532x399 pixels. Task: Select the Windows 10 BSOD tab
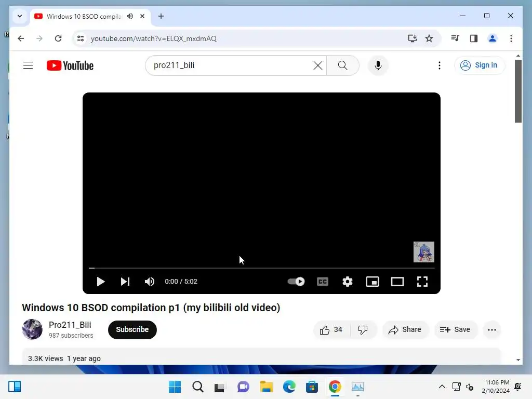click(84, 16)
